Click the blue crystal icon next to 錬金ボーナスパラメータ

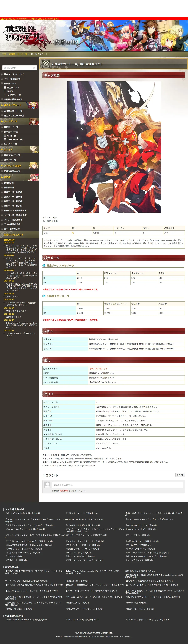pyautogui.click(x=44, y=266)
